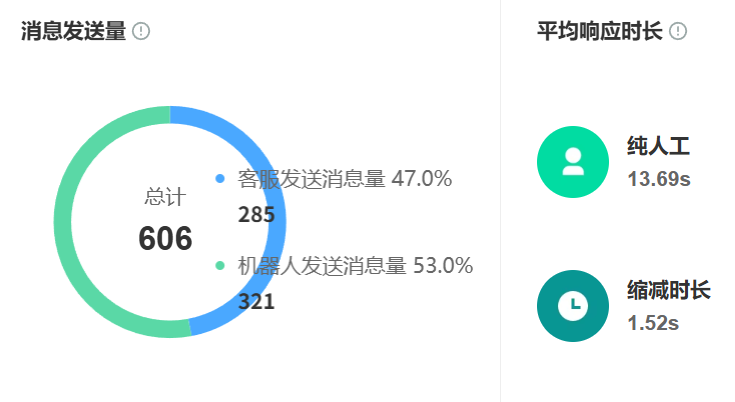Click the 1.52s reduced time value
The image size is (735, 402).
(x=653, y=323)
